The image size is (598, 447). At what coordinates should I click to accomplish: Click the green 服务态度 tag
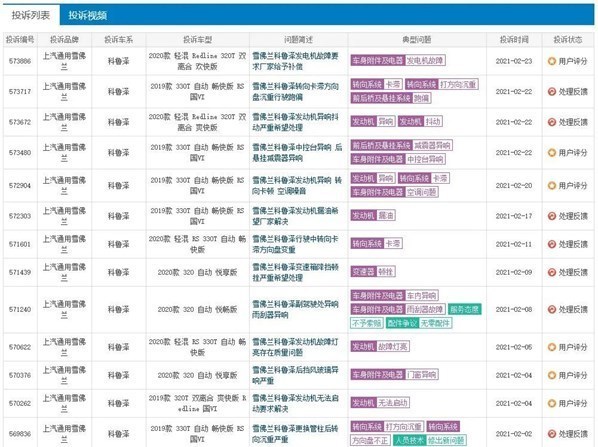(465, 309)
